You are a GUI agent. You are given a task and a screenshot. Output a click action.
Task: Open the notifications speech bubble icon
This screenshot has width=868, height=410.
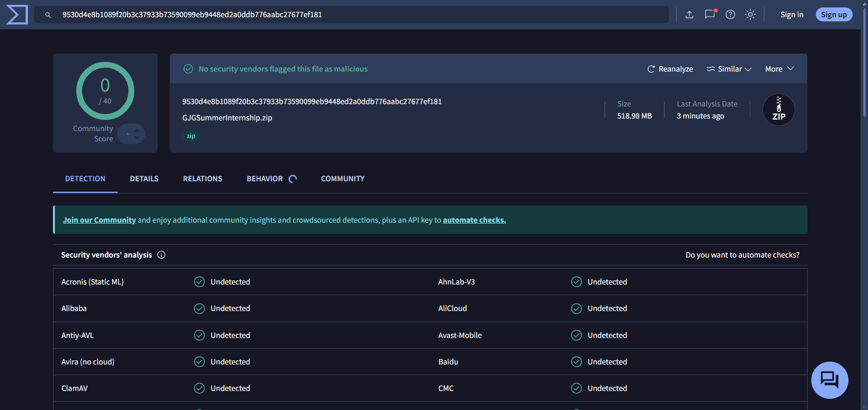(x=710, y=14)
